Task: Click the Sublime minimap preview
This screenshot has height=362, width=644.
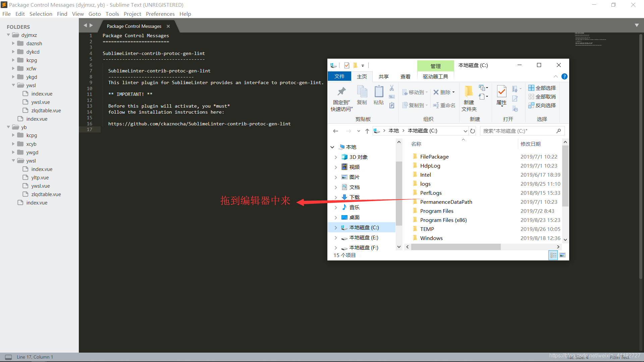Action: click(x=591, y=39)
